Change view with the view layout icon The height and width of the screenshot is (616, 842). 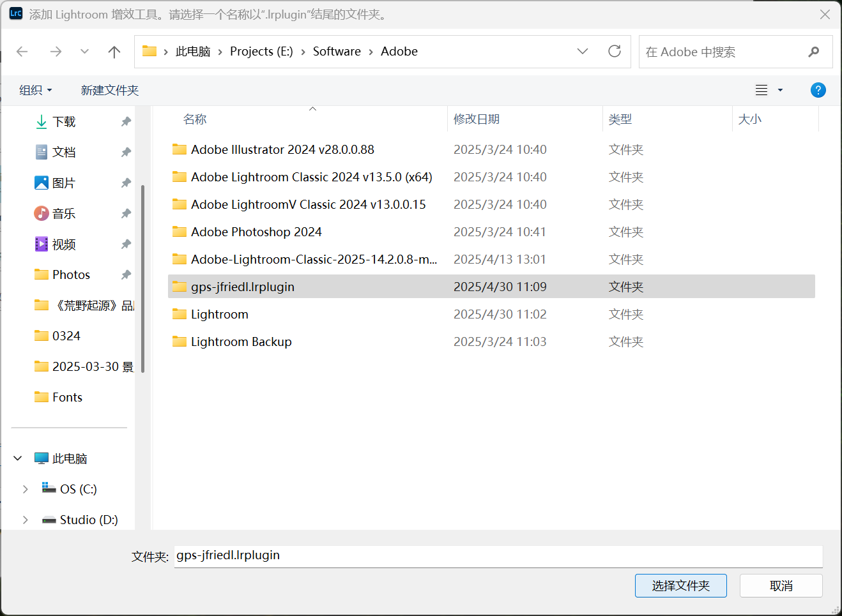tap(762, 90)
